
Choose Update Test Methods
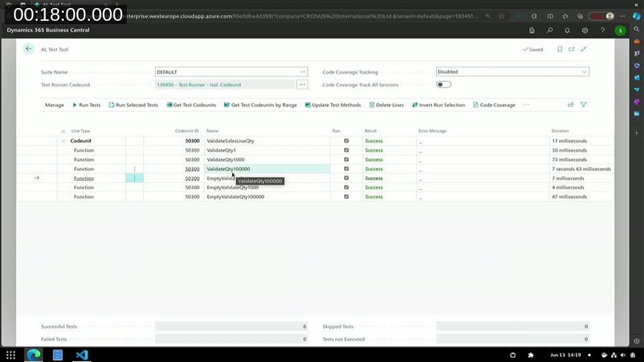(333, 105)
